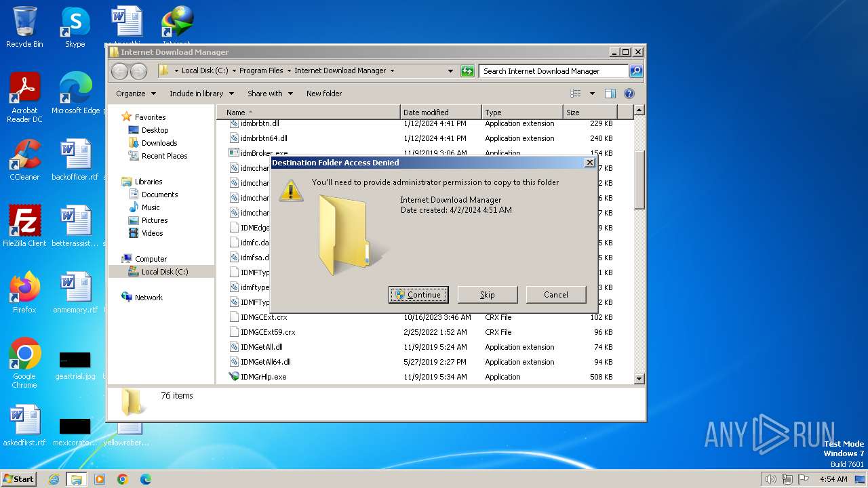The width and height of the screenshot is (868, 488).
Task: Sort by Date modified column header
Action: pyautogui.click(x=441, y=113)
